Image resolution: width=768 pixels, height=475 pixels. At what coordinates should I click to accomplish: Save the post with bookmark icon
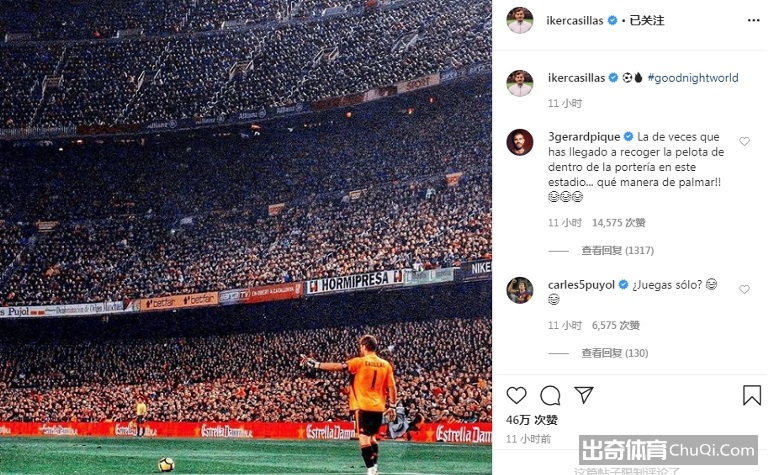751,395
